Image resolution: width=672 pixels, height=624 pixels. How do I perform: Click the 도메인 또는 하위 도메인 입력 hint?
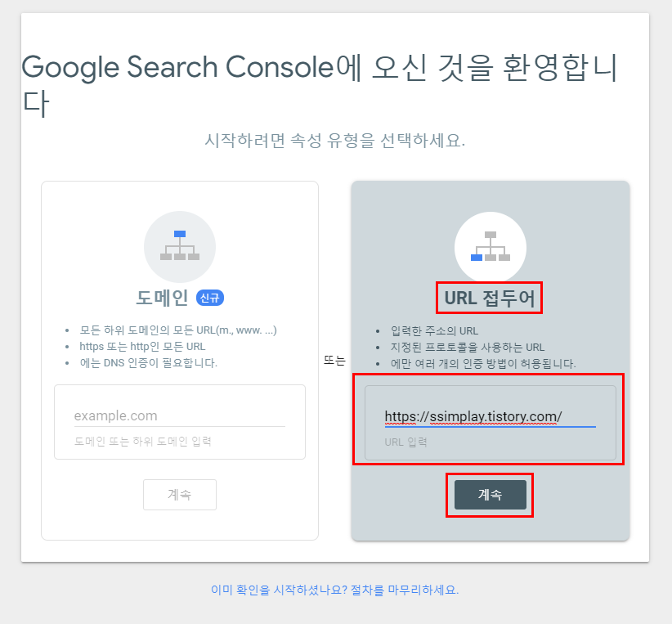coord(143,442)
